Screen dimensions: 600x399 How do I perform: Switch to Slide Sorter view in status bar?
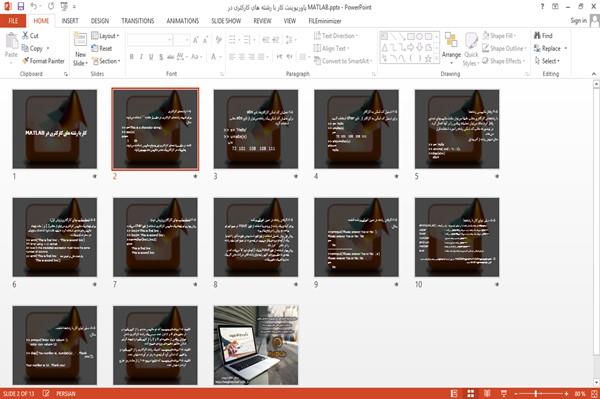[471, 393]
